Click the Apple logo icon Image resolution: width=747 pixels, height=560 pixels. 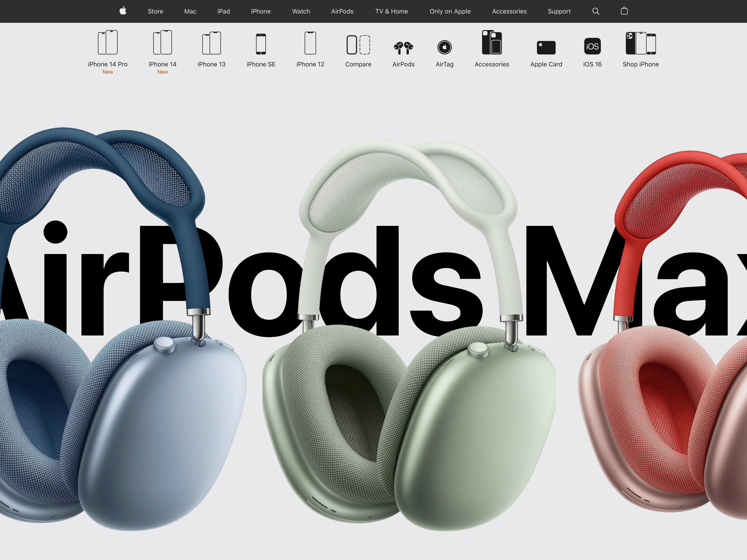click(123, 11)
